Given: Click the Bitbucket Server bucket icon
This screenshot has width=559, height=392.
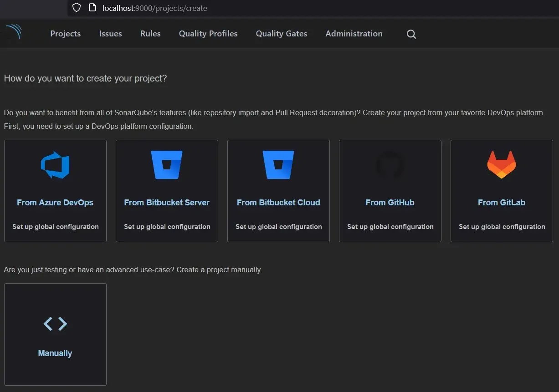Looking at the screenshot, I should tap(167, 165).
